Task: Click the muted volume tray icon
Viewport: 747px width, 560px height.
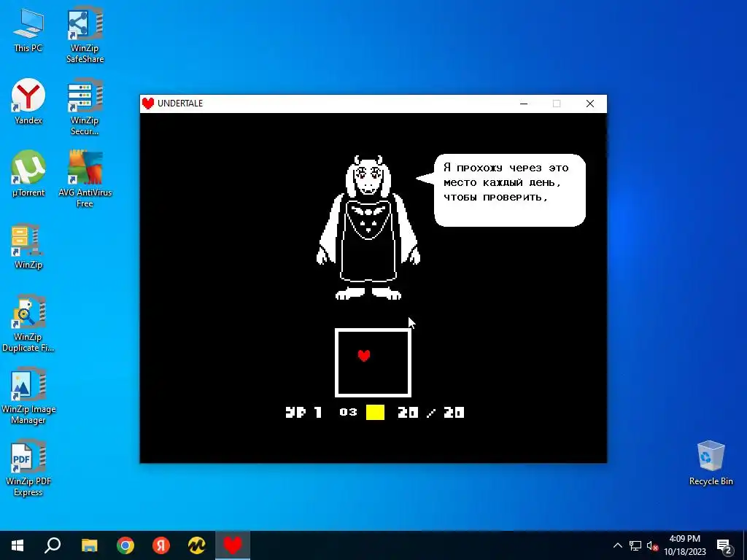Action: [x=653, y=545]
